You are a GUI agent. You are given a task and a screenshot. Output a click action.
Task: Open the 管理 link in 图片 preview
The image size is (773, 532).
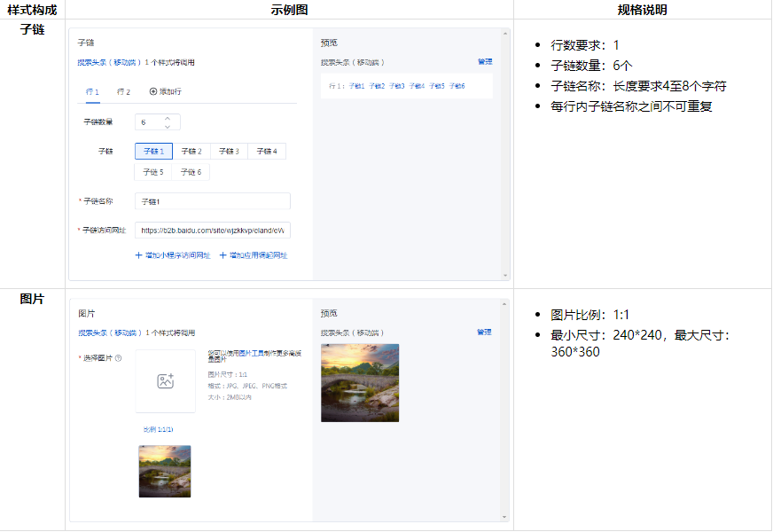485,331
